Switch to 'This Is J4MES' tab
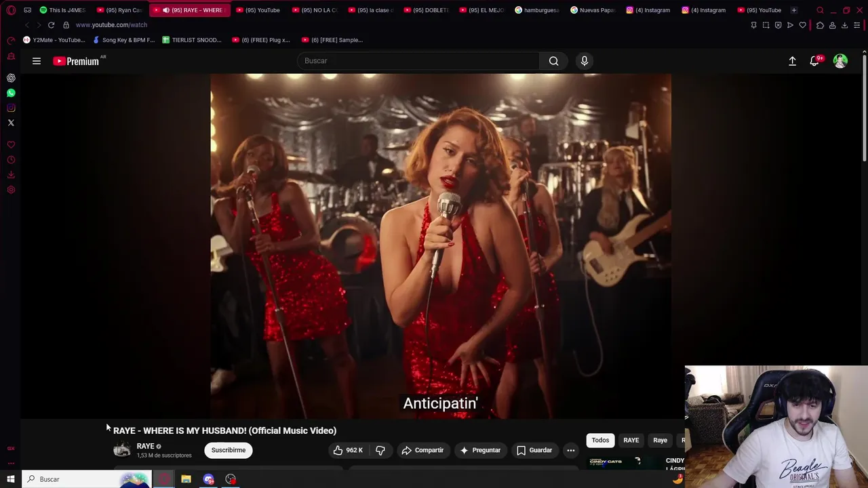868x488 pixels. pyautogui.click(x=63, y=10)
